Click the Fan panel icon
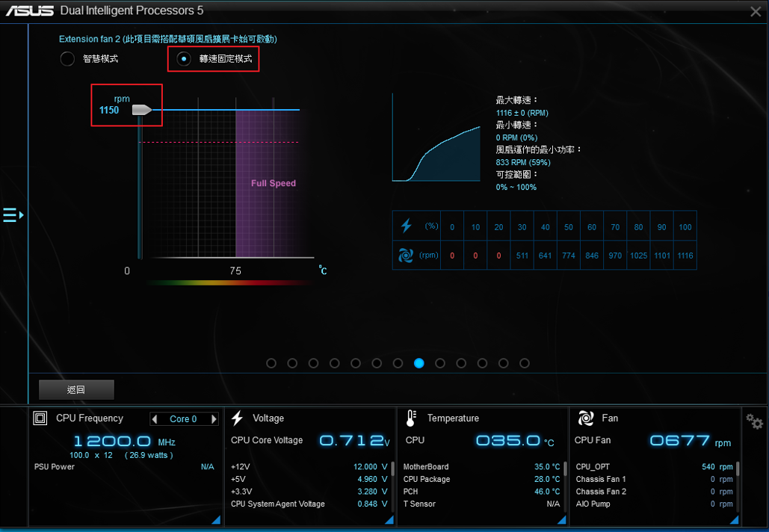The height and width of the screenshot is (532, 769). [x=586, y=418]
